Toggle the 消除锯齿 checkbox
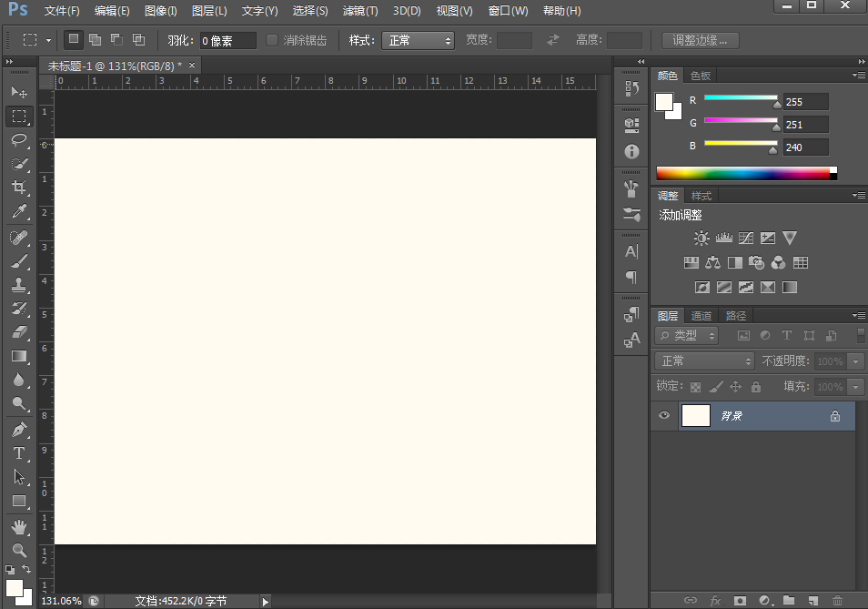This screenshot has width=868, height=609. (x=272, y=40)
